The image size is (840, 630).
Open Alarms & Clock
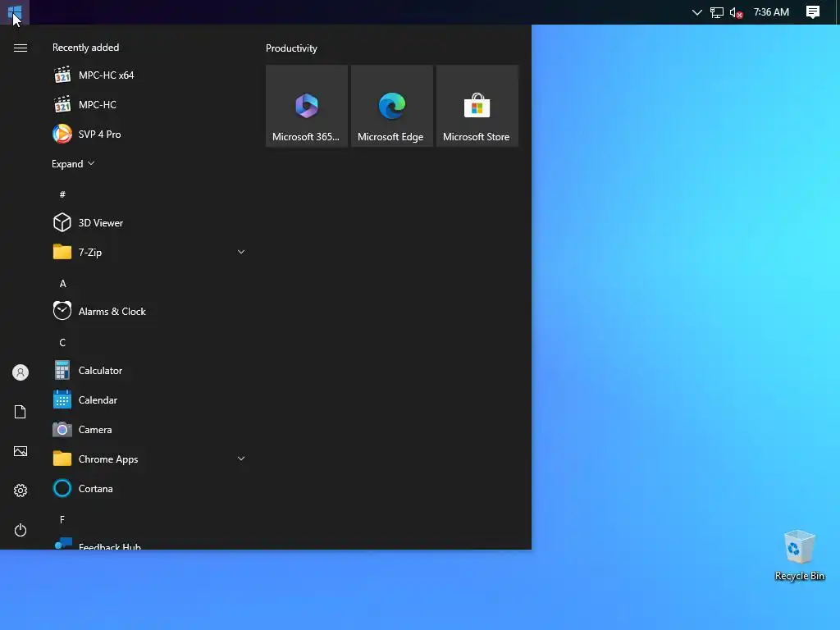coord(149,311)
